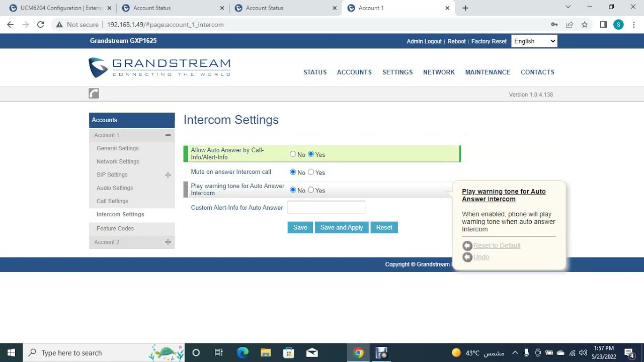Open the English language dropdown
644x362 pixels.
click(534, 41)
